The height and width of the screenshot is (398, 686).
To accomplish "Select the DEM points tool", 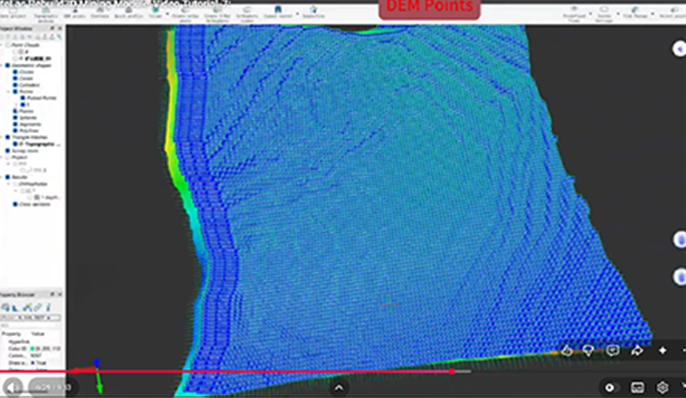I will pos(74,13).
